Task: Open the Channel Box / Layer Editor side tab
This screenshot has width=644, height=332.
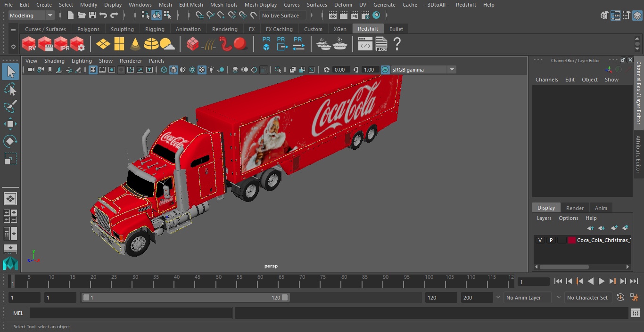Action: pyautogui.click(x=639, y=93)
